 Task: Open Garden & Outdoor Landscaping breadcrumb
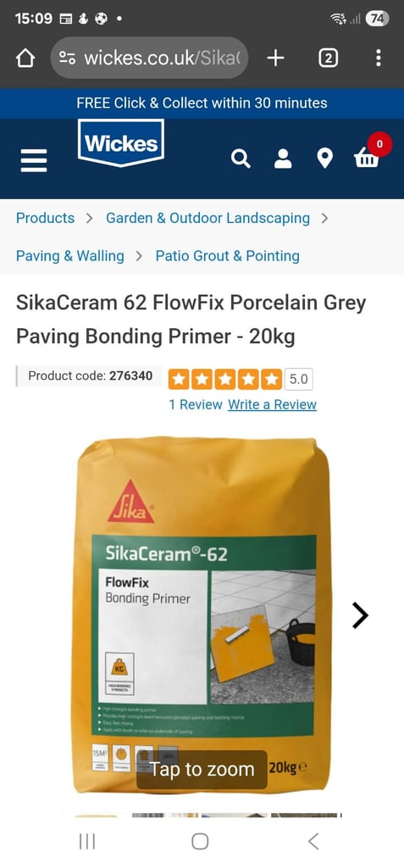point(208,218)
